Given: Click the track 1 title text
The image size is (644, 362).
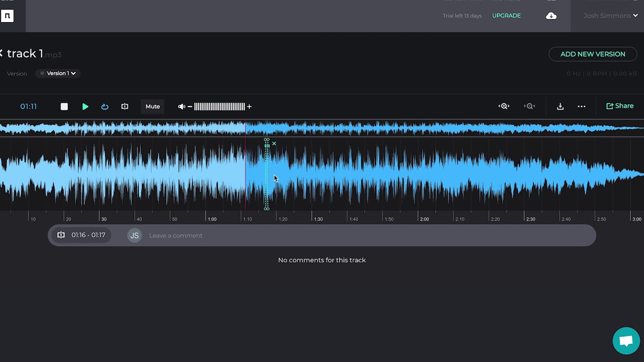Looking at the screenshot, I should 25,54.
